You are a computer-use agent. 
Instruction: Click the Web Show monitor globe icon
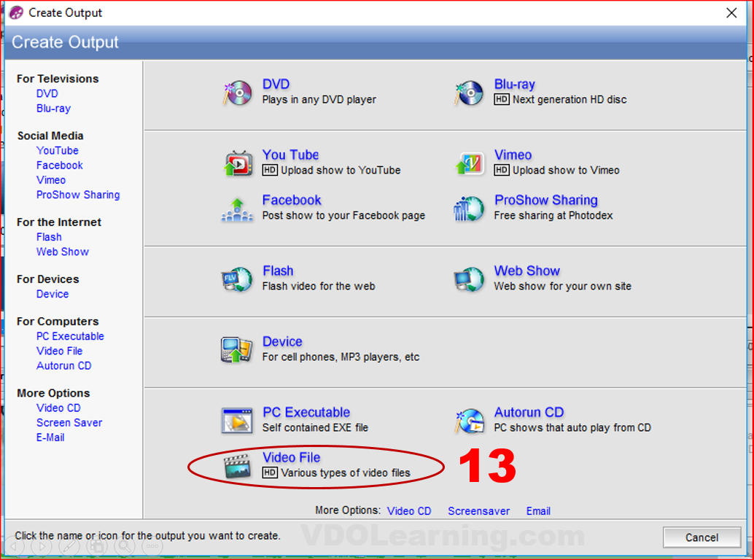click(469, 279)
